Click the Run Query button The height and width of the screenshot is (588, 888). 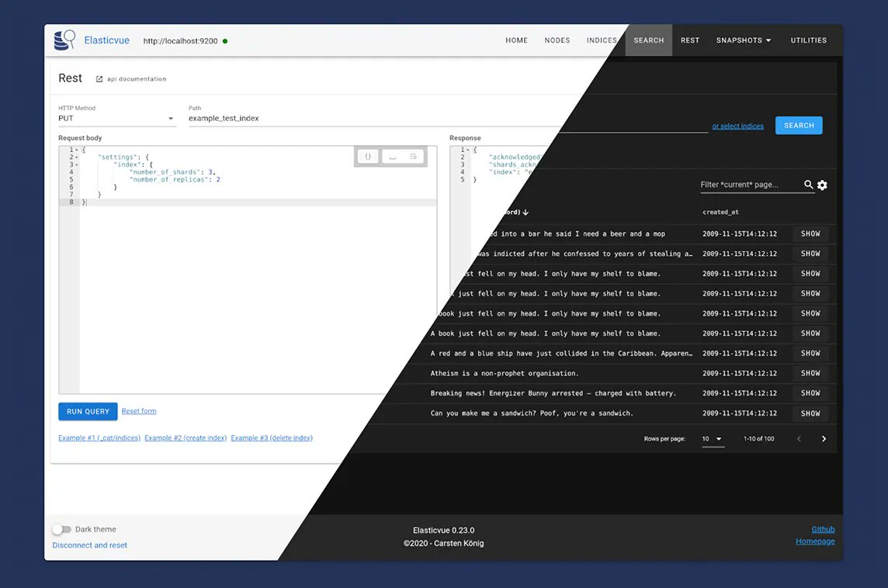click(88, 411)
